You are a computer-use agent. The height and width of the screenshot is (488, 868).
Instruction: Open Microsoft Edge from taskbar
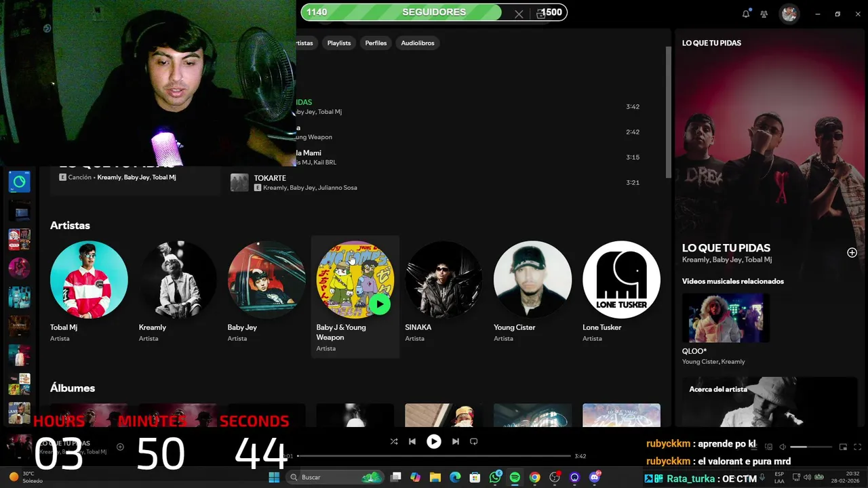(x=455, y=477)
